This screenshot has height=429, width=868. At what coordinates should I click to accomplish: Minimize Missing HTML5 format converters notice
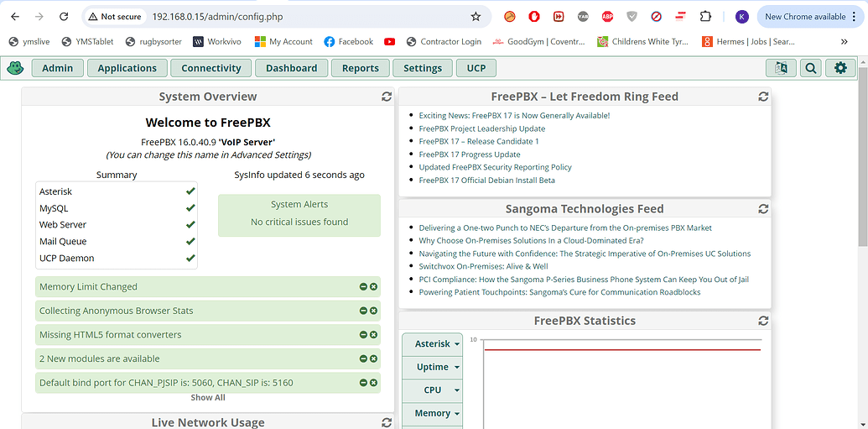pyautogui.click(x=364, y=335)
